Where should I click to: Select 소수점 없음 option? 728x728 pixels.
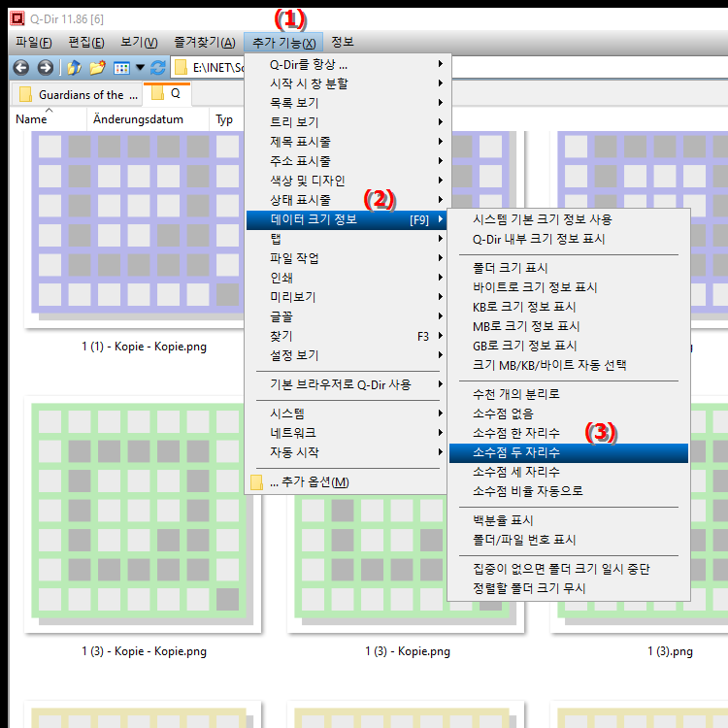tap(568, 414)
